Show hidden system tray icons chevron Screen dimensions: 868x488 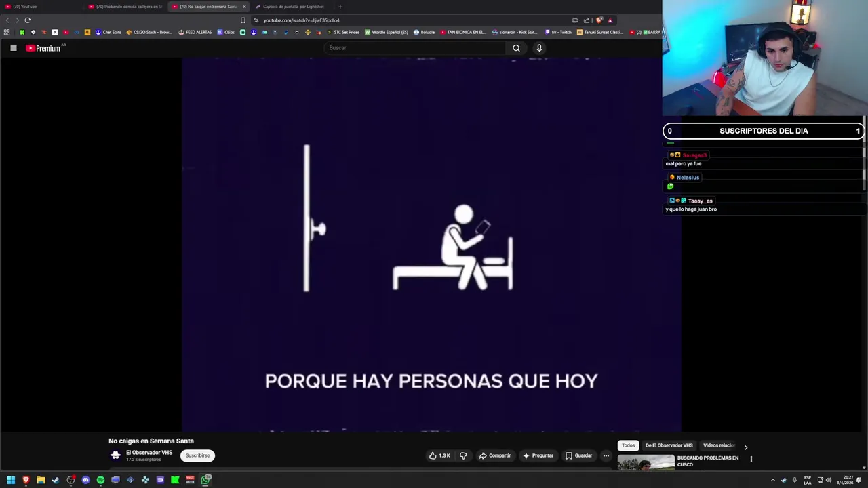pos(772,480)
